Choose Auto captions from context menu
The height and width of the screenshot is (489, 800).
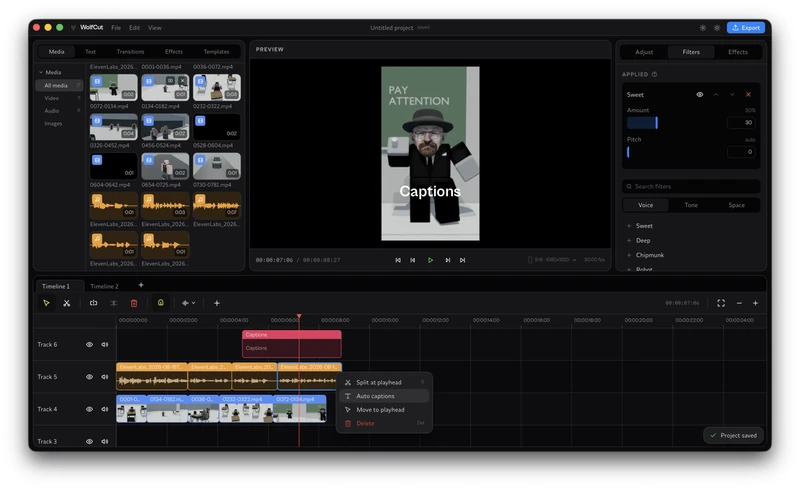click(x=384, y=396)
